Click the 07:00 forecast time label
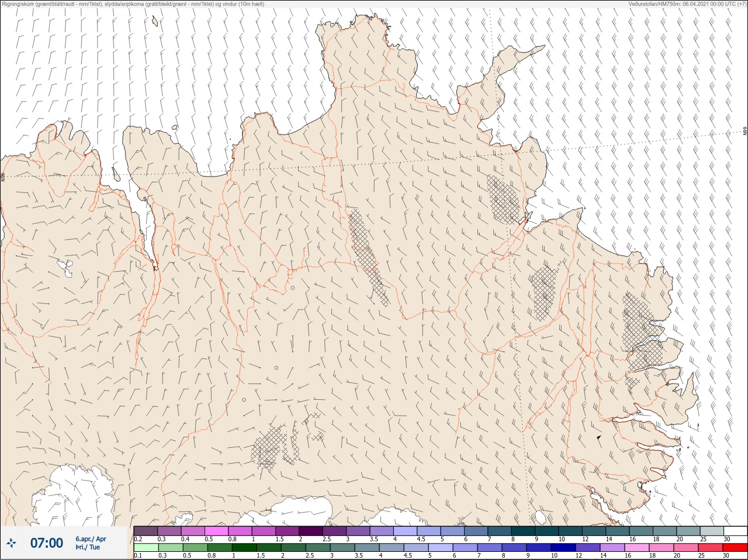 pos(47,543)
